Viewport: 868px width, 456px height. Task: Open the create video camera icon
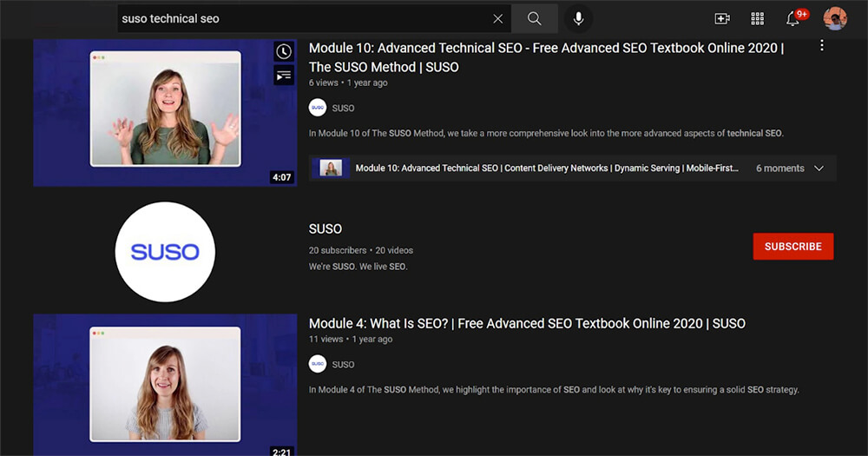(722, 19)
